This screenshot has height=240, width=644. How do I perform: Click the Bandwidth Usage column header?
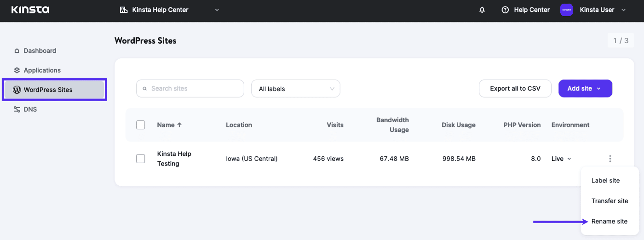click(x=392, y=125)
